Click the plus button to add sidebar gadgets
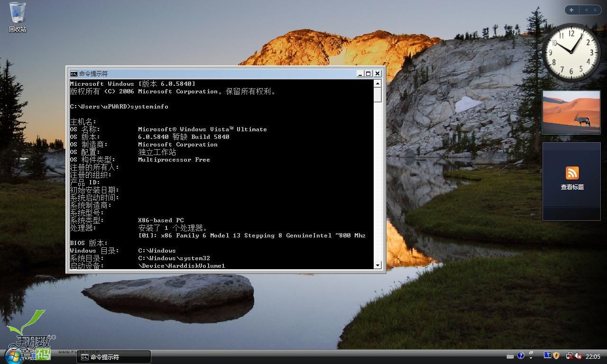Image resolution: width=607 pixels, height=364 pixels. pyautogui.click(x=571, y=10)
